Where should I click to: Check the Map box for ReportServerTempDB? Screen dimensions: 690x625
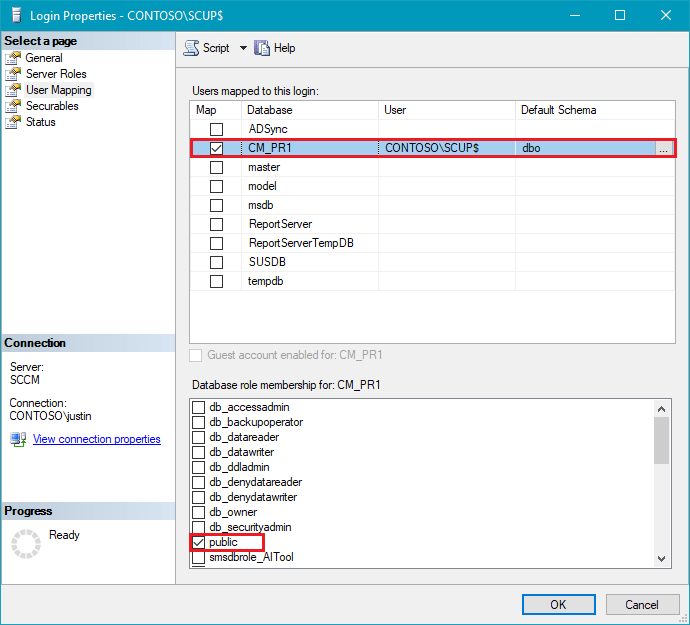click(x=216, y=243)
